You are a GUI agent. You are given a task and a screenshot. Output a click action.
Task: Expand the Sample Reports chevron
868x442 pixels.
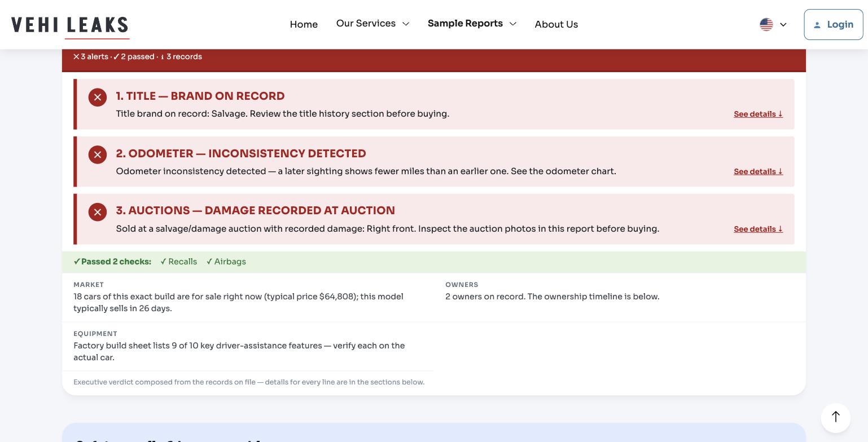pos(512,24)
